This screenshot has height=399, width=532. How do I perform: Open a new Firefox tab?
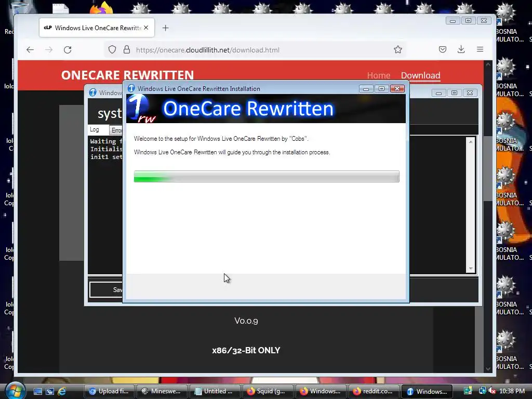tap(165, 28)
